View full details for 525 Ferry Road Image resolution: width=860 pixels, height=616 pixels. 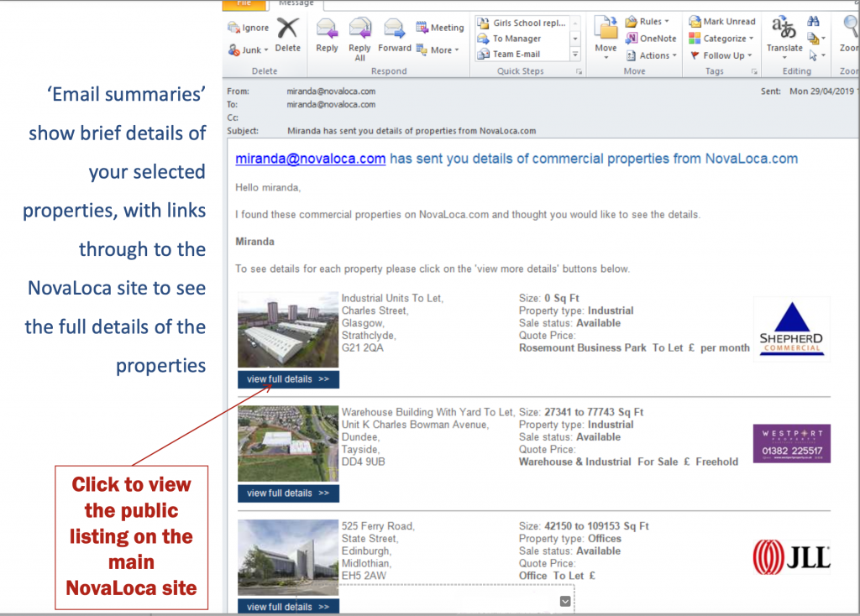coord(289,606)
